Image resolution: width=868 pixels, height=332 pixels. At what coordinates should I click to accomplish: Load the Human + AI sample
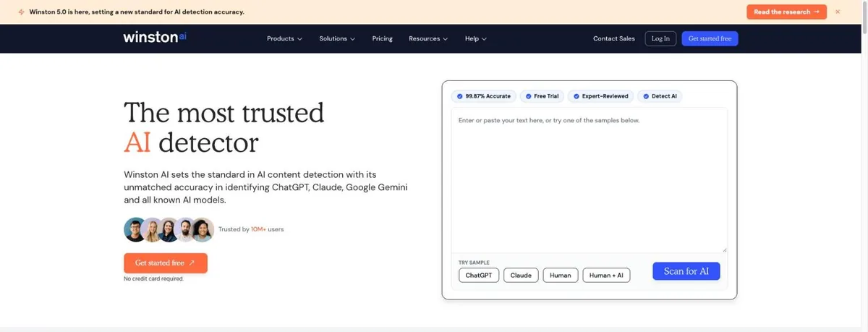[x=606, y=276]
